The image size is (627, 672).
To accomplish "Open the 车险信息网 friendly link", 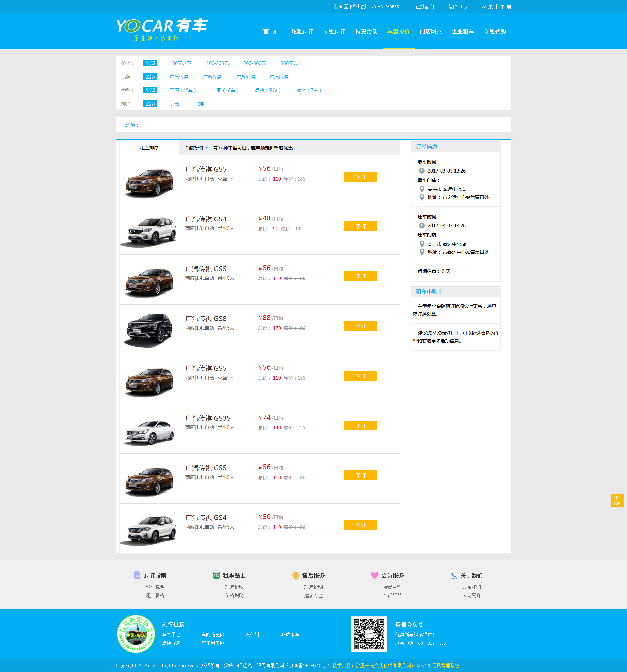I will click(x=213, y=635).
